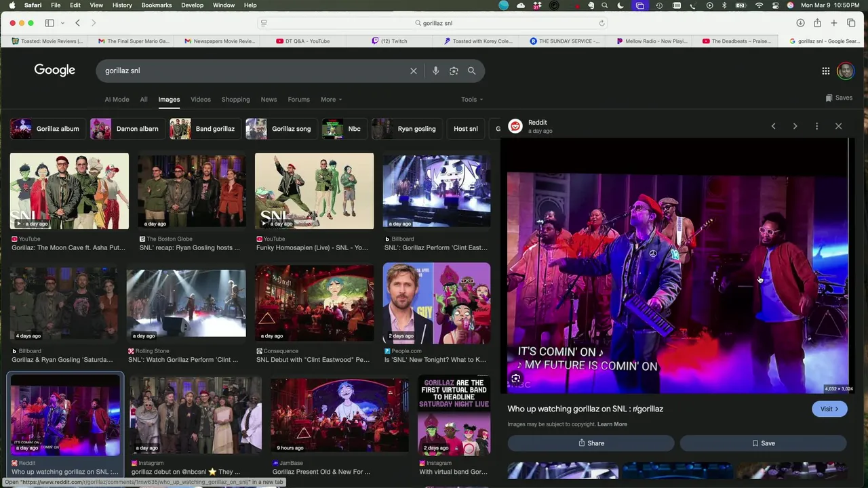Select the Host snl filter chip
Image resolution: width=868 pixels, height=488 pixels.
465,129
